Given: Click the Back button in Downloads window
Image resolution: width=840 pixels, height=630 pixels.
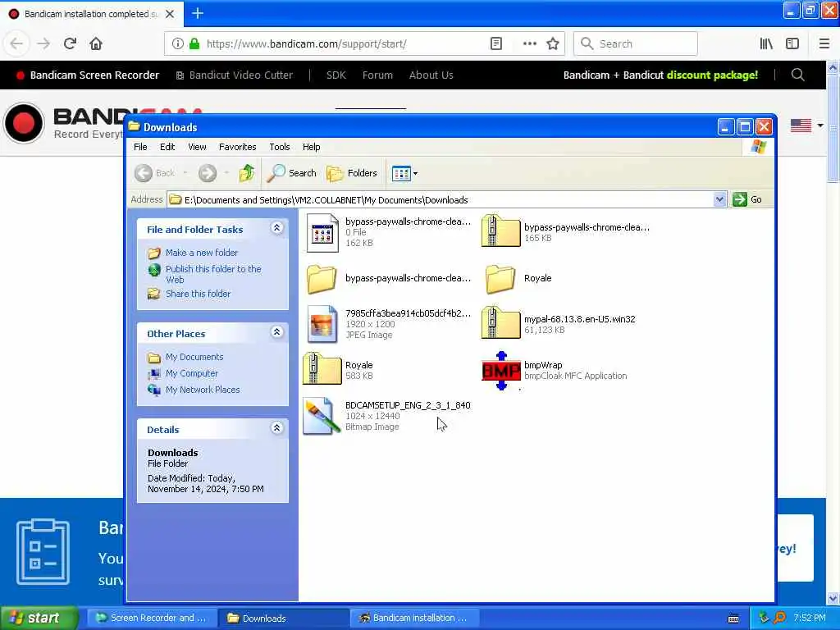Looking at the screenshot, I should point(155,173).
